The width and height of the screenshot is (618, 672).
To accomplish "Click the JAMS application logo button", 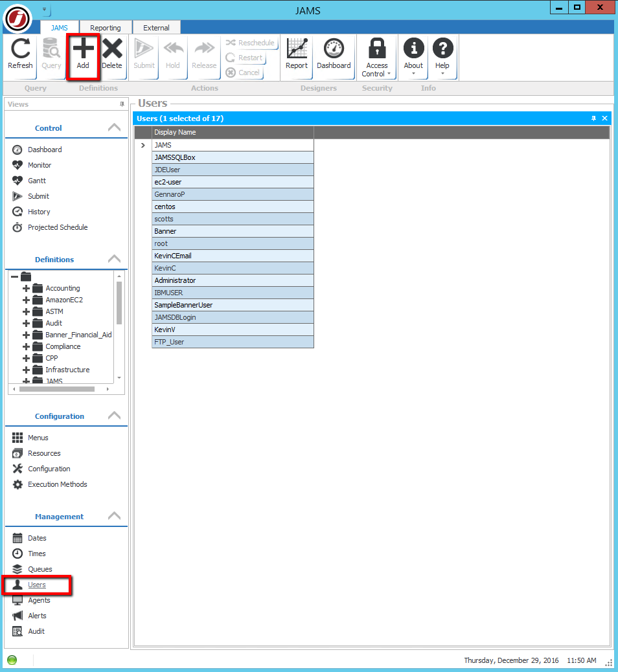I will coord(17,18).
